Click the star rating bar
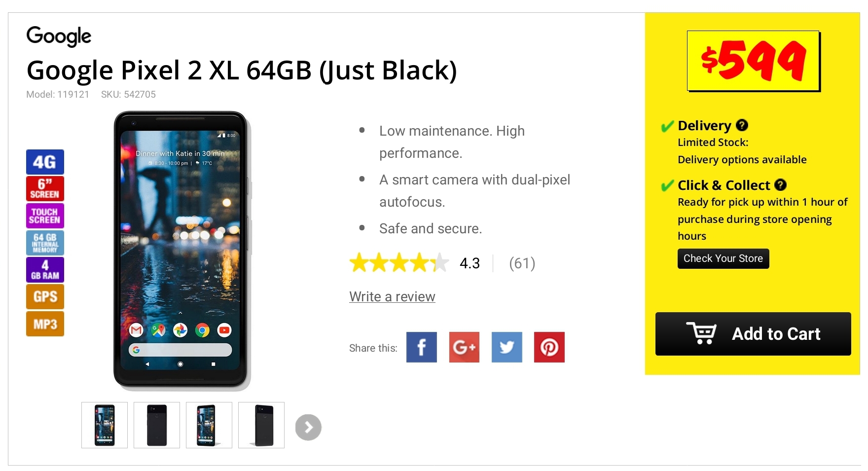Viewport: 868px width, 471px height. point(399,263)
